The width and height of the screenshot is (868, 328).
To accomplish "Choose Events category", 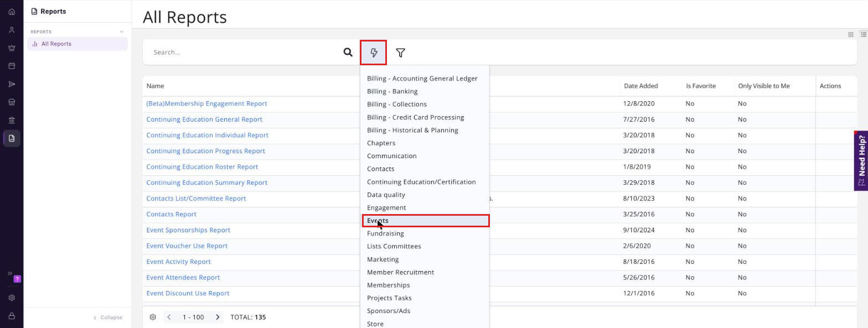I will point(425,220).
